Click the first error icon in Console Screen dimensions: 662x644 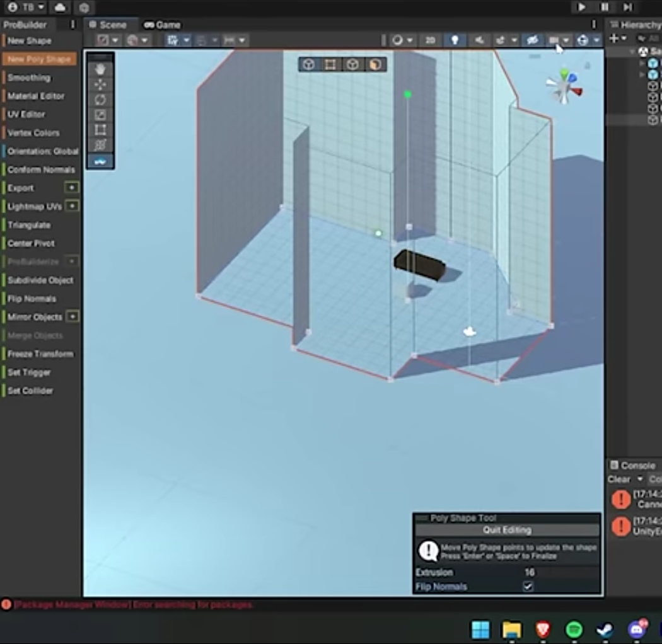[x=621, y=499]
